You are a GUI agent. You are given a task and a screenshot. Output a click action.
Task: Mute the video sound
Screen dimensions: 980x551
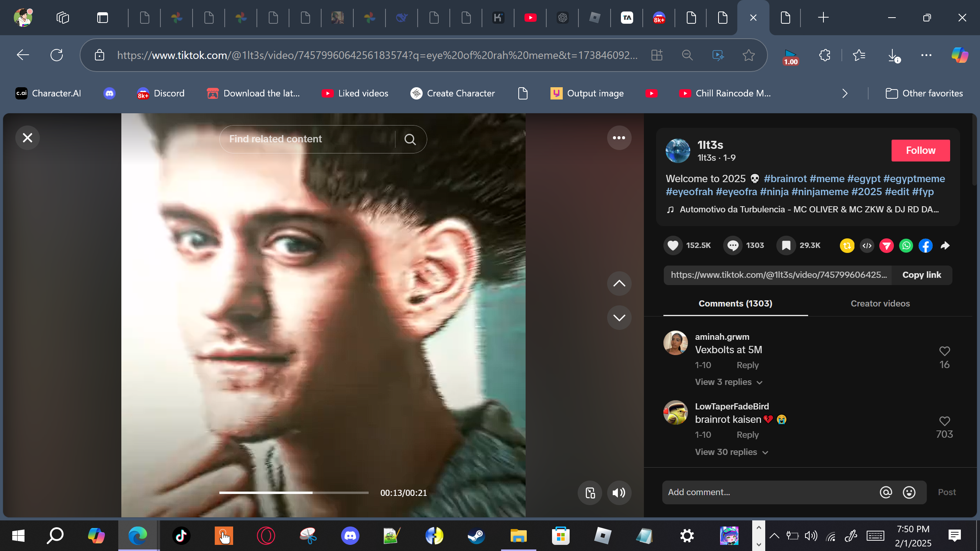tap(619, 493)
